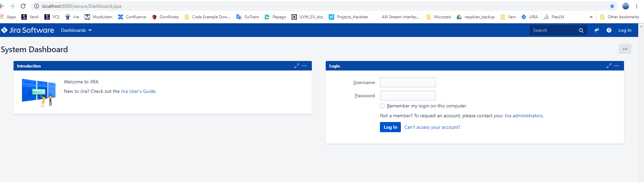Image resolution: width=644 pixels, height=182 pixels.
Task: View site information icon in address bar
Action: click(x=37, y=6)
